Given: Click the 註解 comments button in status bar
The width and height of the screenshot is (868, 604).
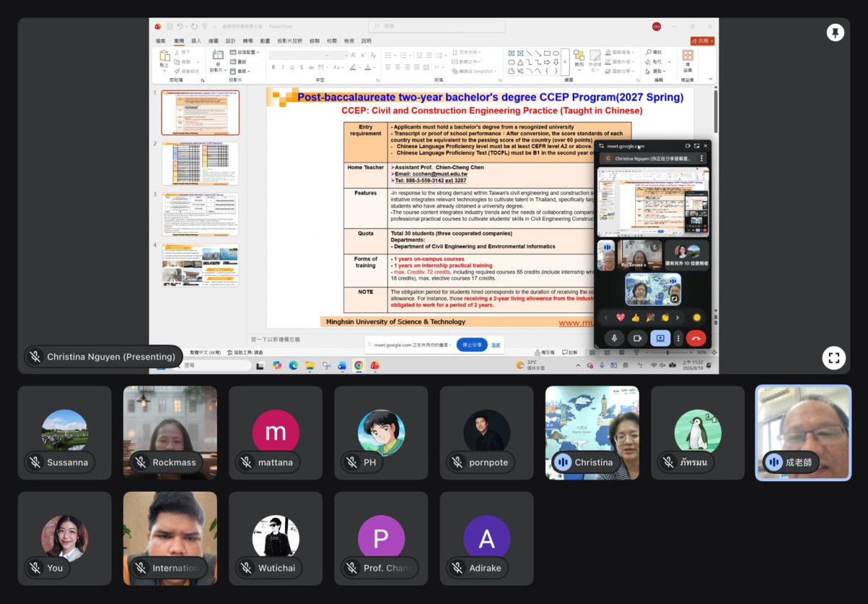Looking at the screenshot, I should [x=570, y=353].
